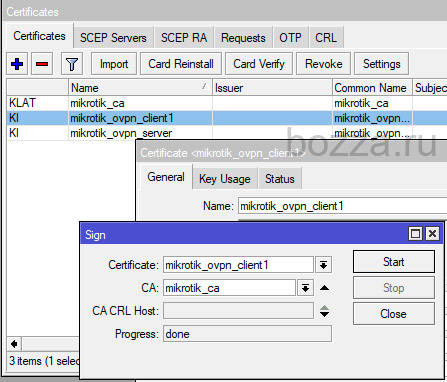Select General tab in Certificate window
This screenshot has height=382, width=447.
[x=166, y=177]
